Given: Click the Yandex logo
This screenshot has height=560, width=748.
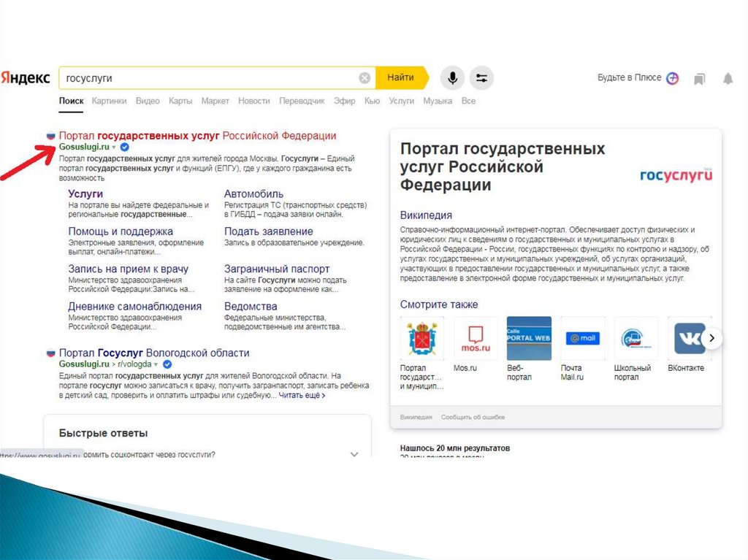Looking at the screenshot, I should (26, 77).
